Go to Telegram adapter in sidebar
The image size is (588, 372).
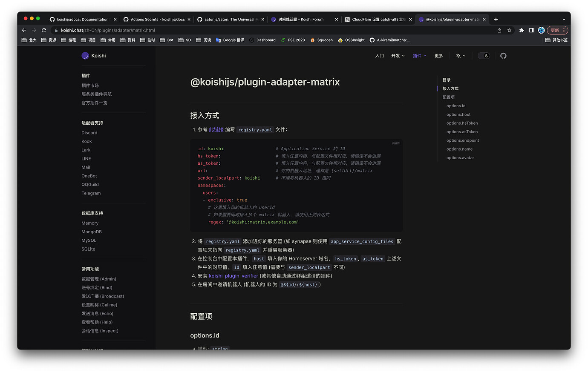click(91, 193)
